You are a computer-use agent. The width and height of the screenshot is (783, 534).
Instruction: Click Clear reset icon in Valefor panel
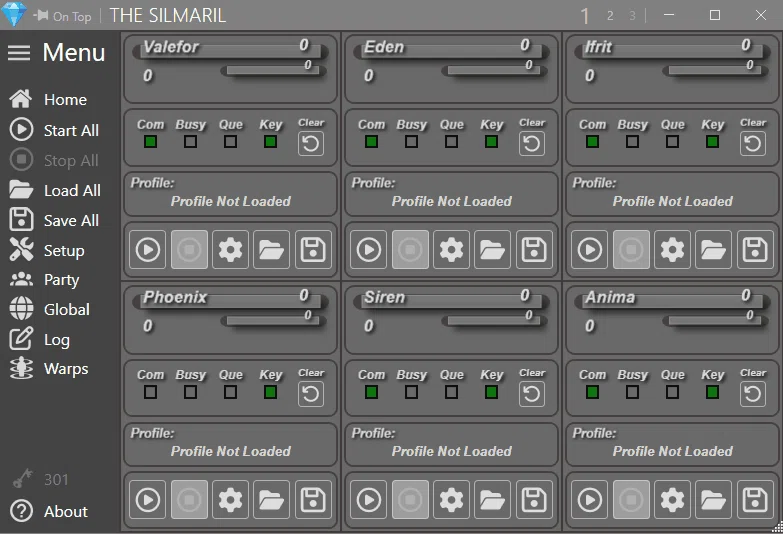[x=311, y=144]
